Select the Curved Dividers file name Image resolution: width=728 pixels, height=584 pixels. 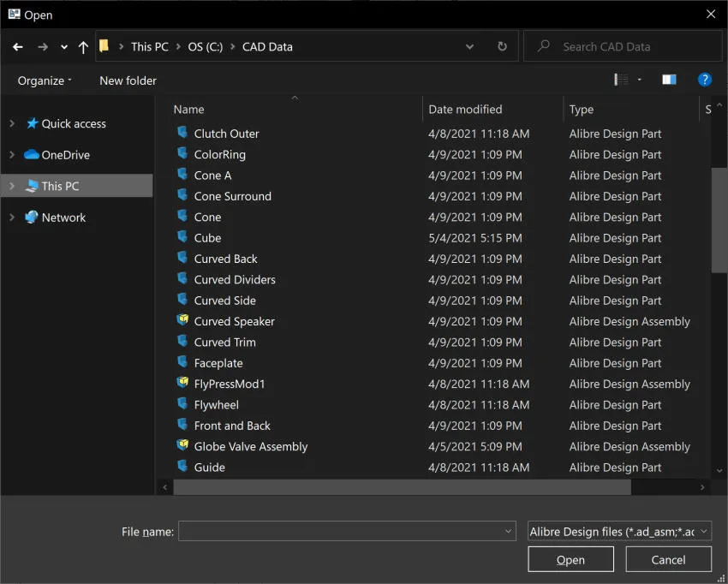click(x=235, y=280)
